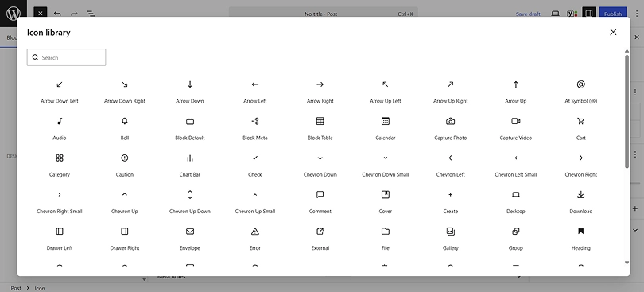Select the Calendar icon
The width and height of the screenshot is (644, 292).
pos(386,121)
